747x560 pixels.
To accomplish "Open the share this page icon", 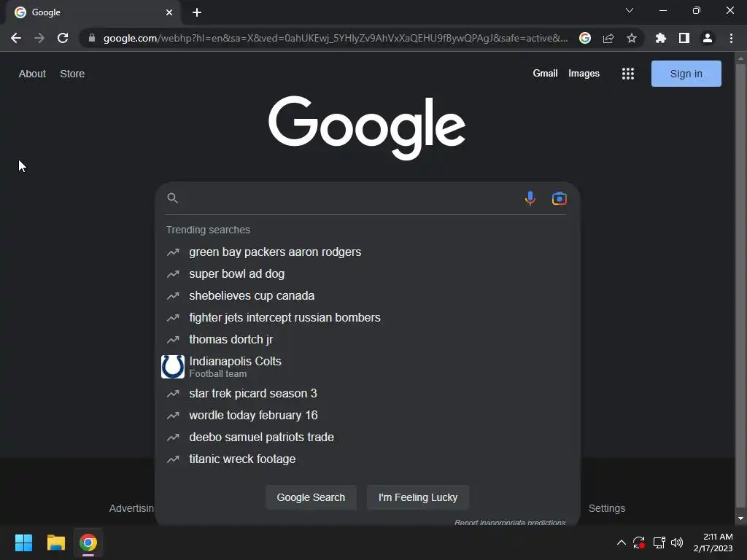I will 608,38.
